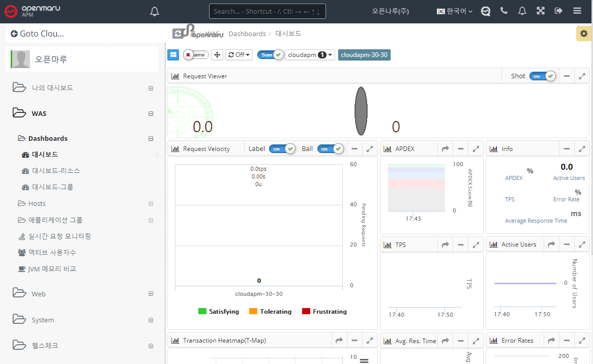Toggle the Shot switch in Request Viewer
This screenshot has width=593, height=364.
(x=542, y=76)
